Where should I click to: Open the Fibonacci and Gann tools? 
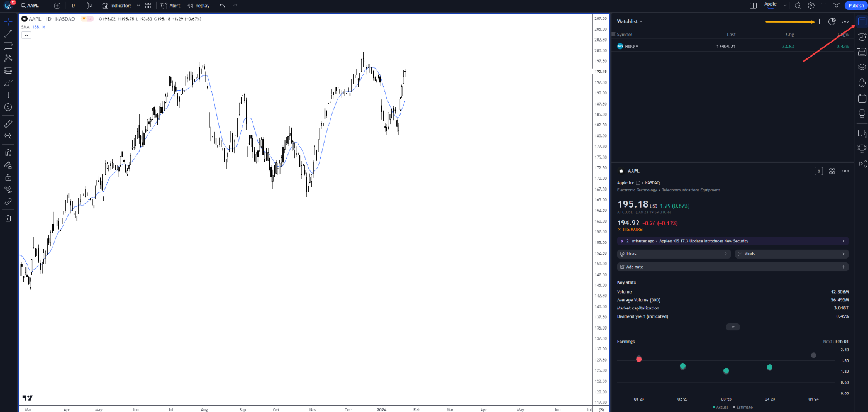coord(8,46)
